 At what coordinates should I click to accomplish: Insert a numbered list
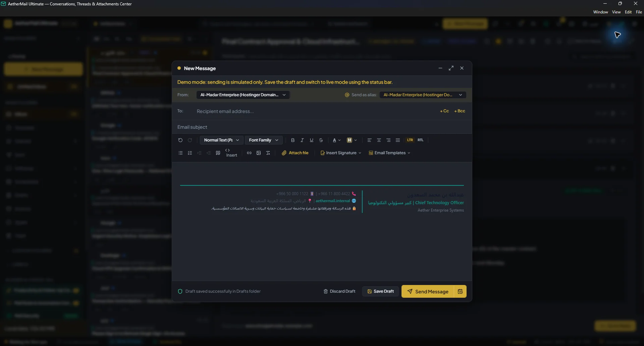pos(190,153)
